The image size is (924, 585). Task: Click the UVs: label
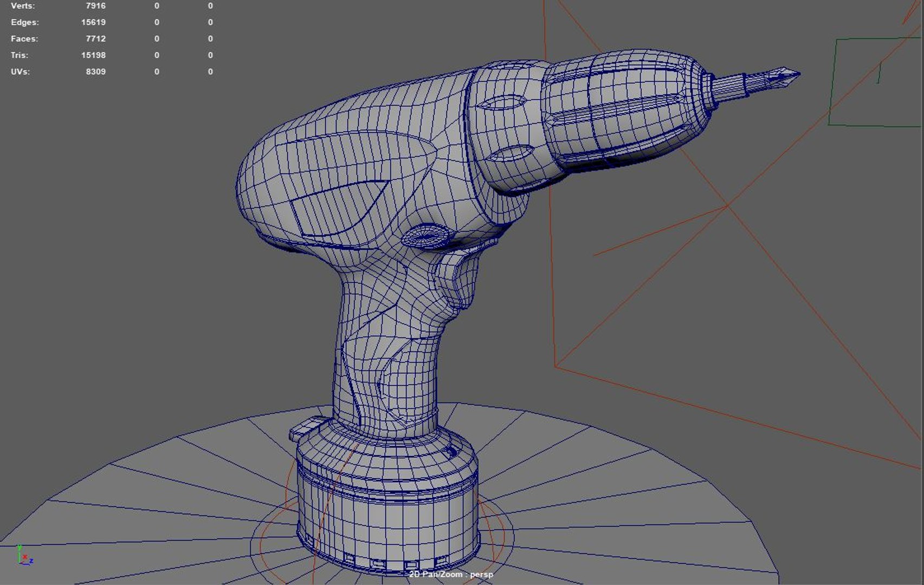20,71
